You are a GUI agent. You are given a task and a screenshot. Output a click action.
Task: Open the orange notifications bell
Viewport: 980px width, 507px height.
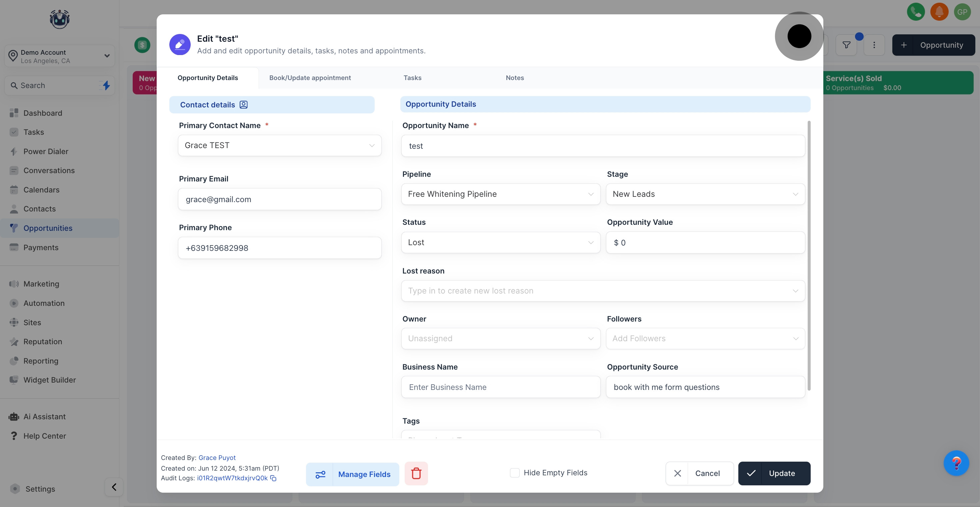coord(939,12)
